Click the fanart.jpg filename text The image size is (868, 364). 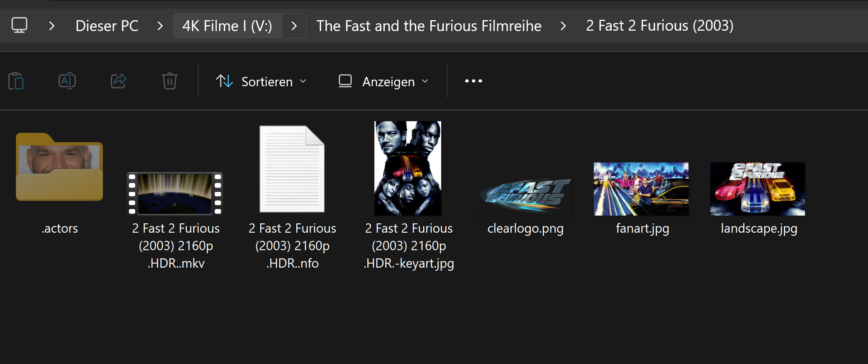click(x=642, y=229)
